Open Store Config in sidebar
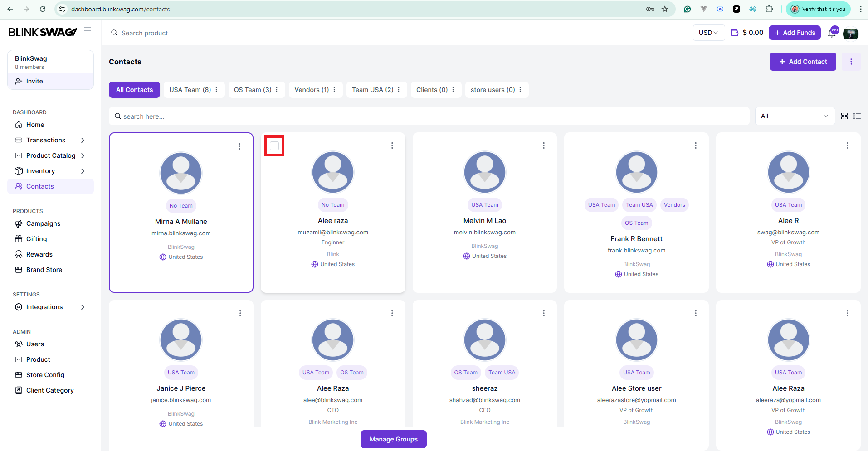Image resolution: width=868 pixels, height=451 pixels. [50, 375]
